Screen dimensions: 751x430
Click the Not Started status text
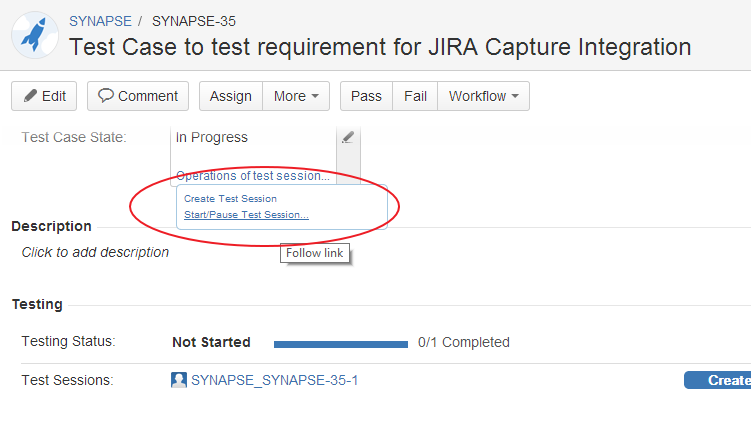211,342
